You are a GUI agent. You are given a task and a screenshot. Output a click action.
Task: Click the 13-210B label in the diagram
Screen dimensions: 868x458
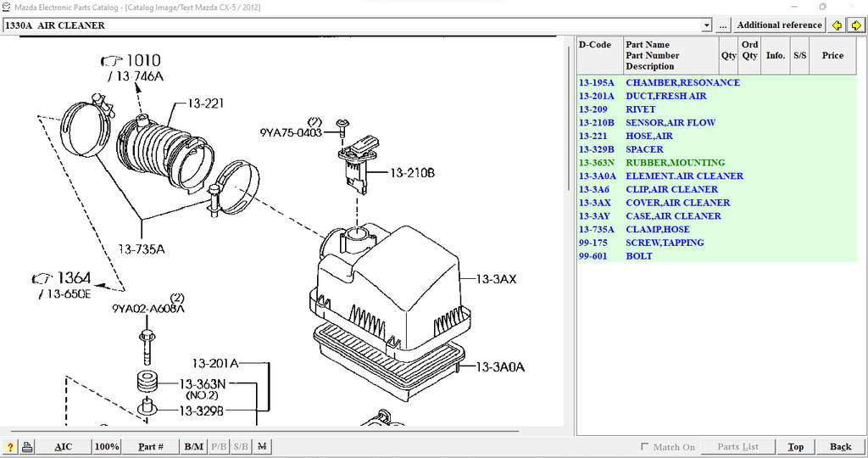[x=412, y=173]
